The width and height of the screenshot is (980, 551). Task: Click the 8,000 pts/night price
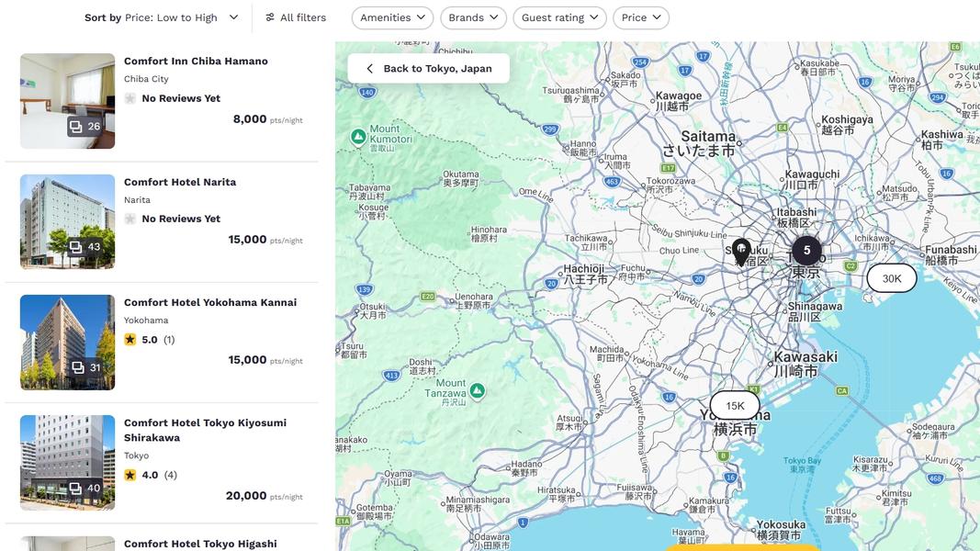(267, 119)
